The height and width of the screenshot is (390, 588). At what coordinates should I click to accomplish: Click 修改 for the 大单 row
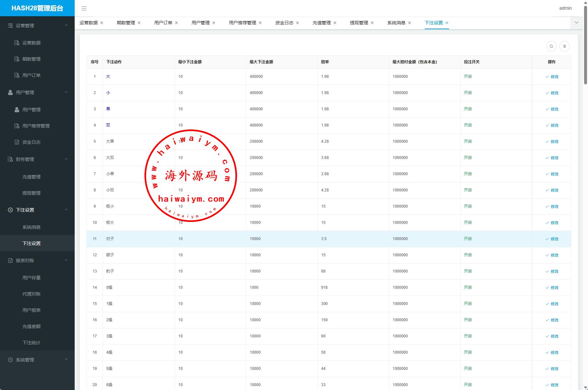[x=552, y=142]
